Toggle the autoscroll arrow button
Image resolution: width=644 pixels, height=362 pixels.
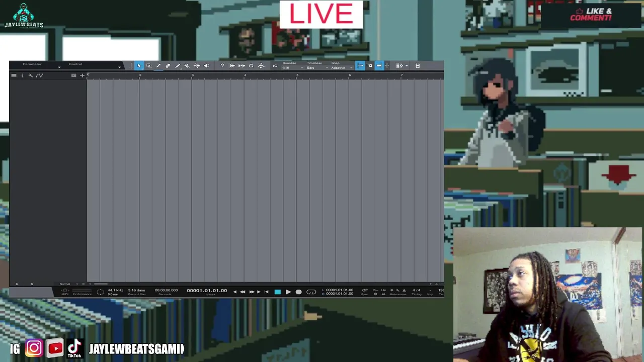pyautogui.click(x=379, y=66)
